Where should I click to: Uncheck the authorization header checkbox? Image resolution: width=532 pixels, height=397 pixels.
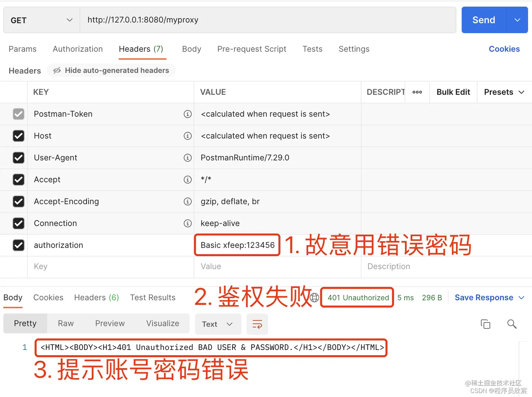click(x=19, y=245)
